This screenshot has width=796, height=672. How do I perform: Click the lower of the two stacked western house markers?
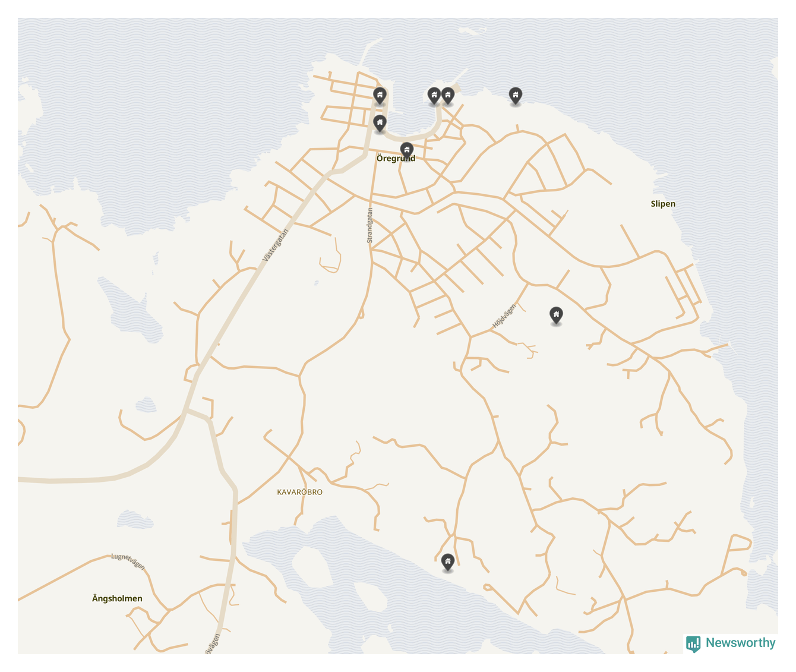pyautogui.click(x=380, y=122)
